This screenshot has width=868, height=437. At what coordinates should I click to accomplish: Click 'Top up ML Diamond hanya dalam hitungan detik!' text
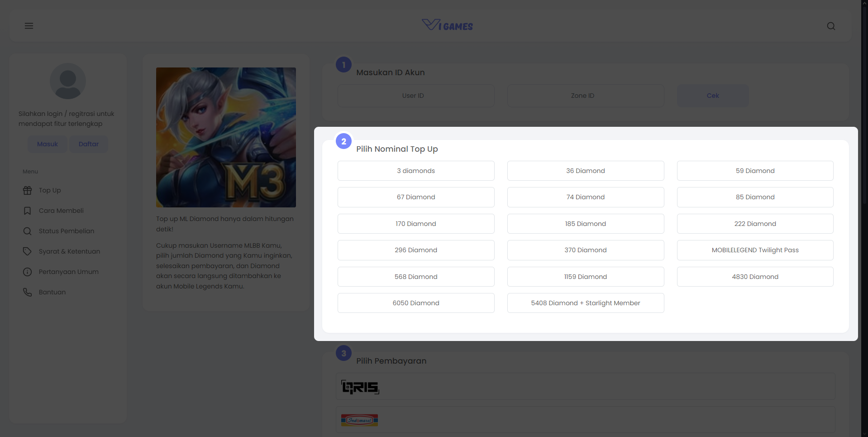click(225, 224)
